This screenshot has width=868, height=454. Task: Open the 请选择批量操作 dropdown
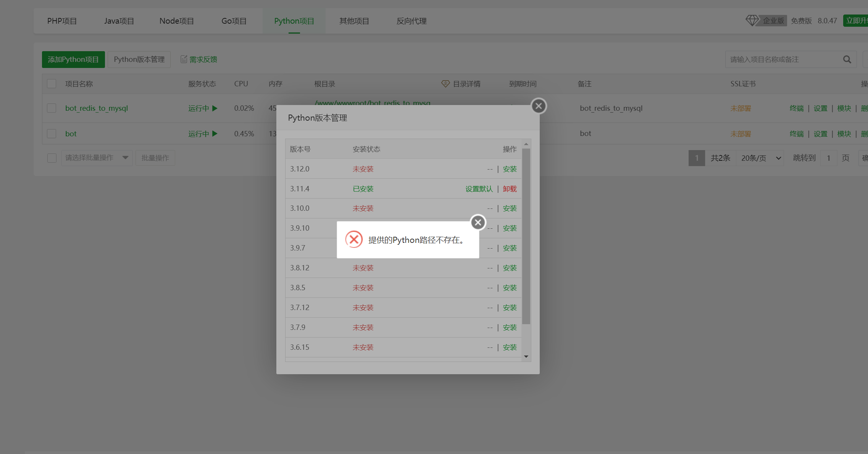click(x=97, y=158)
